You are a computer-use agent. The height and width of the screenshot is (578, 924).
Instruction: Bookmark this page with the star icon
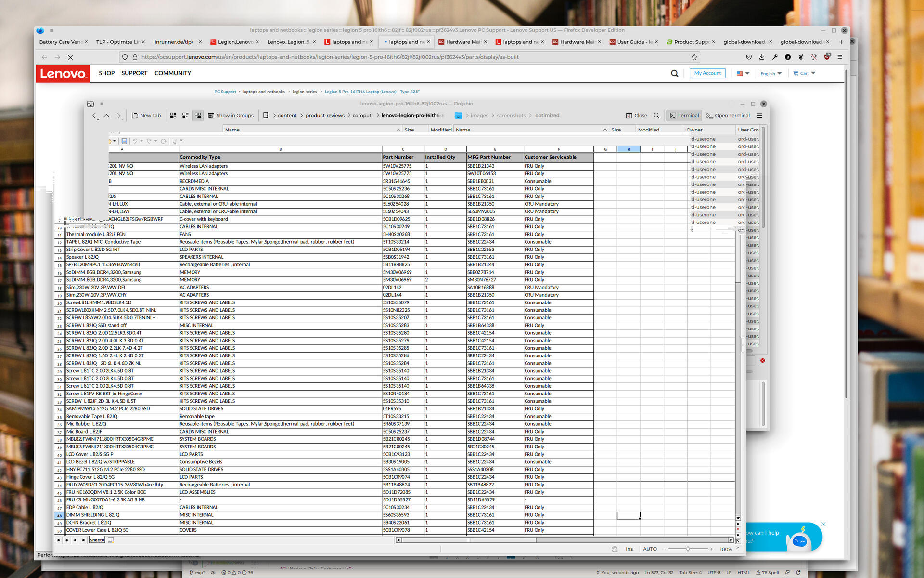tap(694, 57)
